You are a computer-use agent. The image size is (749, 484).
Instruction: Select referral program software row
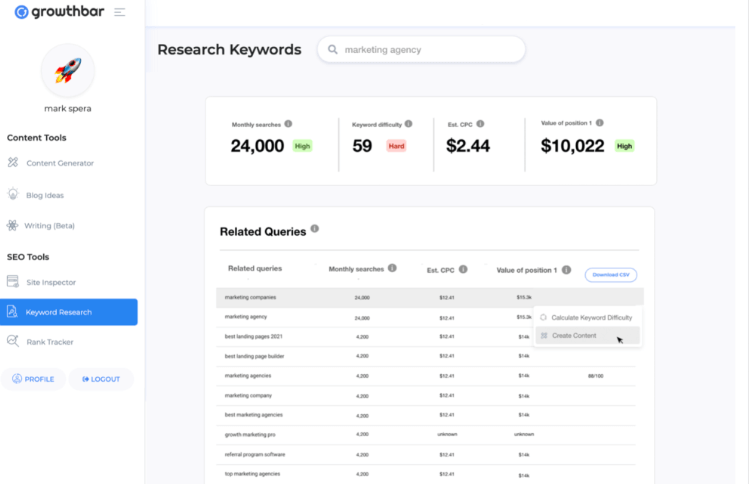tap(426, 454)
